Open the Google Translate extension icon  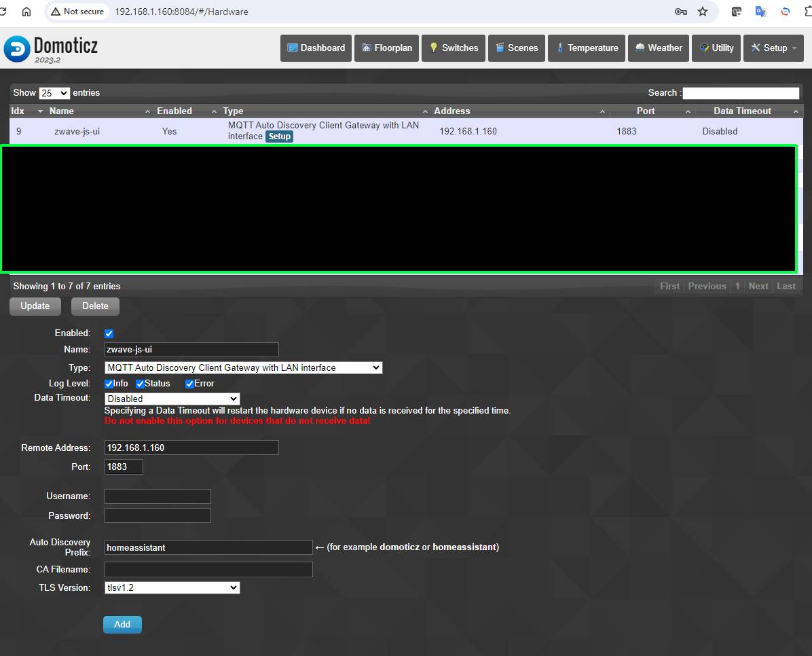pyautogui.click(x=760, y=12)
